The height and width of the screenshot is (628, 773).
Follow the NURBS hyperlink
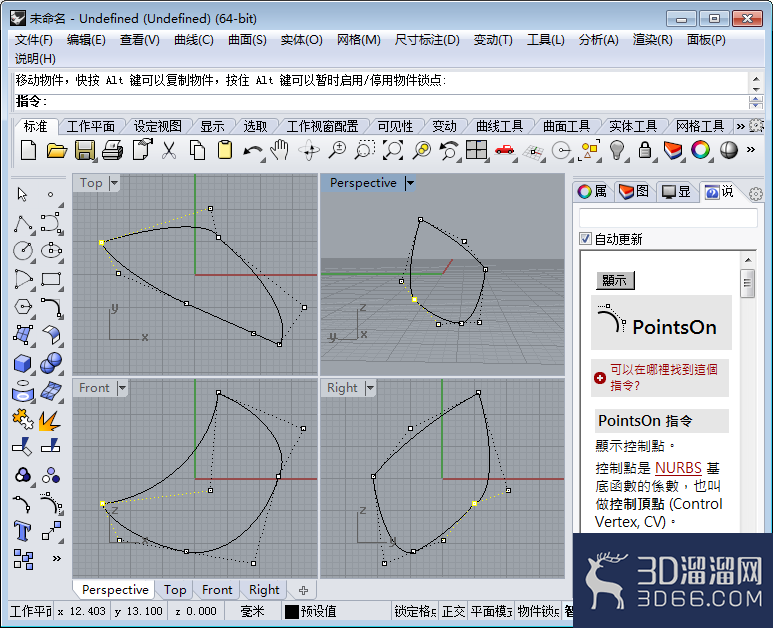[678, 468]
